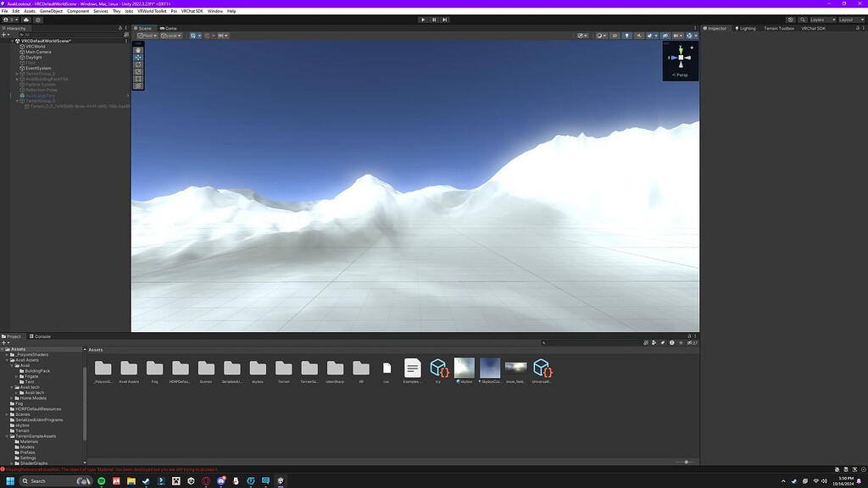Viewport: 868px width, 488px height.
Task: Select the Hand tool in Scene toolbar
Action: pyautogui.click(x=138, y=50)
